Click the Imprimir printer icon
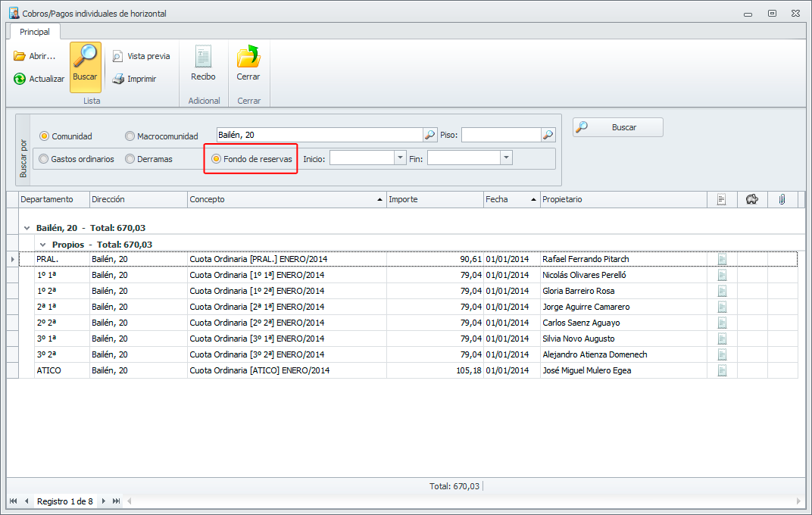Screen dimensions: 812x515 118,79
